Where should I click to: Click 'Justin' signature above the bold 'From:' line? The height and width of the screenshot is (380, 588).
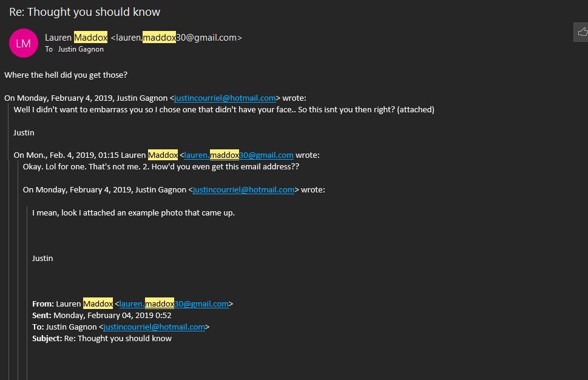[x=42, y=258]
